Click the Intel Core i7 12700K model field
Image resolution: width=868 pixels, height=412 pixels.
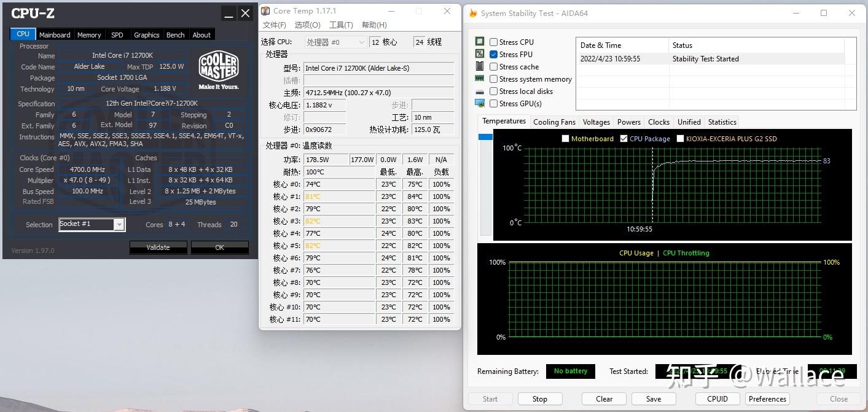(x=379, y=68)
